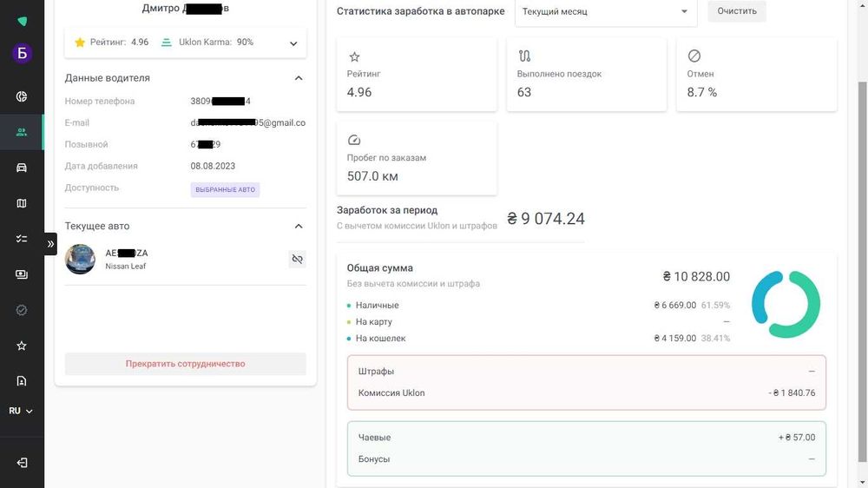868x488 pixels.
Task: Open the dashboard pie chart sidebar icon
Action: (22, 96)
